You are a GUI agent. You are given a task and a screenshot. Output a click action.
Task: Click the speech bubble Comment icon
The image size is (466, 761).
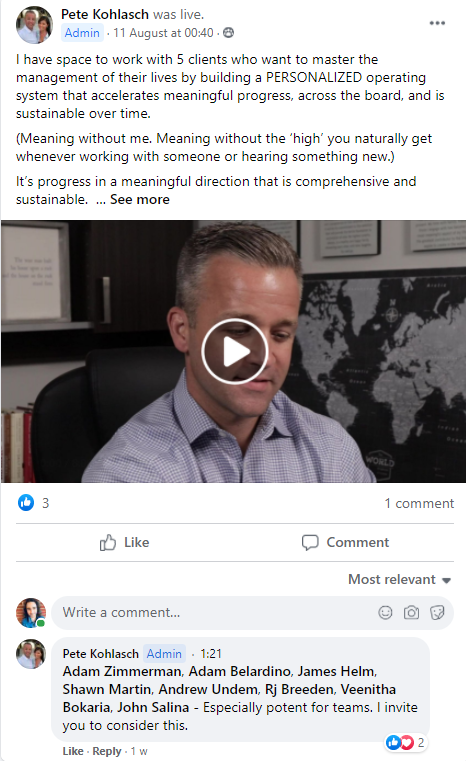click(310, 542)
